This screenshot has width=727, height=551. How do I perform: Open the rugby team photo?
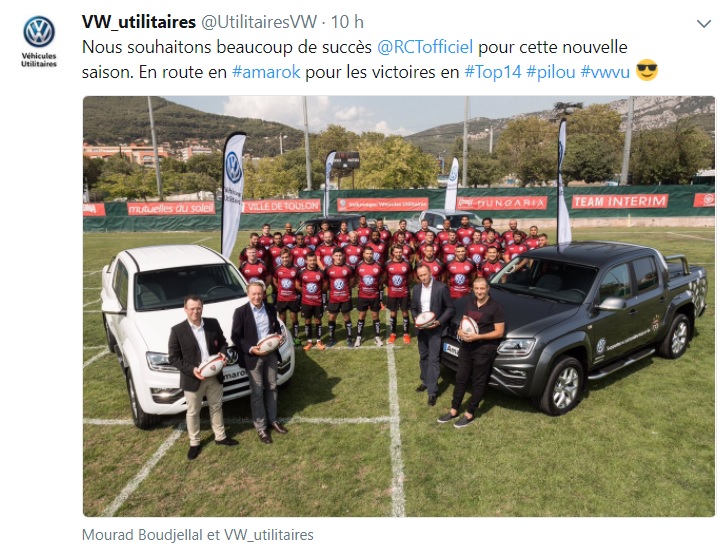[399, 306]
